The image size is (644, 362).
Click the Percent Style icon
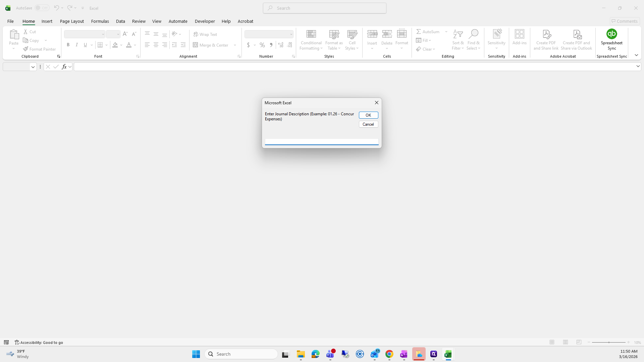click(x=262, y=45)
